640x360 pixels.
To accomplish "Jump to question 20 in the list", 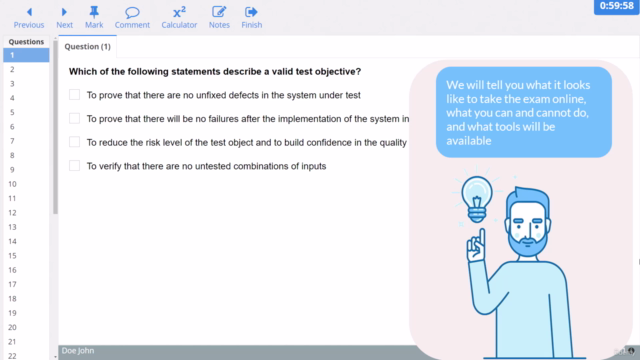I will click(26, 327).
